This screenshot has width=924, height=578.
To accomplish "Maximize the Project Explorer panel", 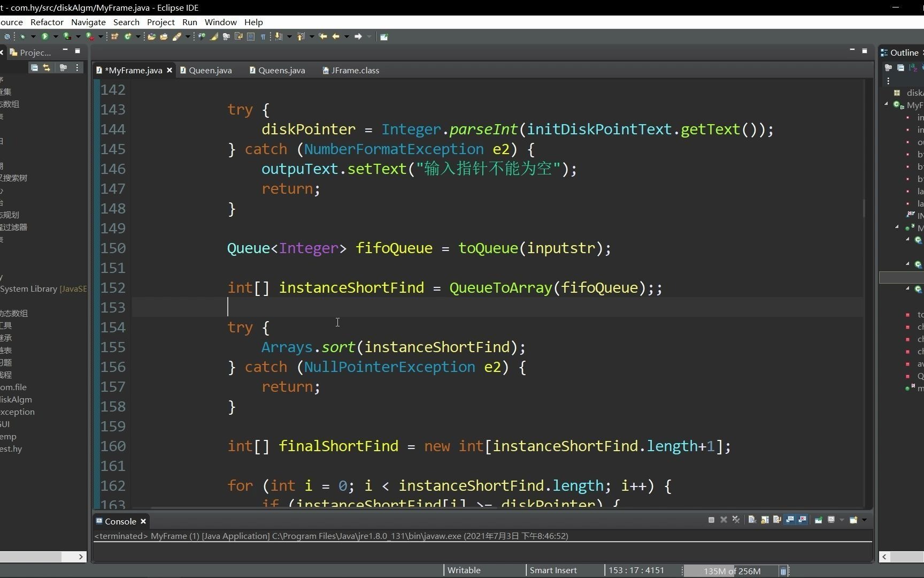I will coord(78,51).
